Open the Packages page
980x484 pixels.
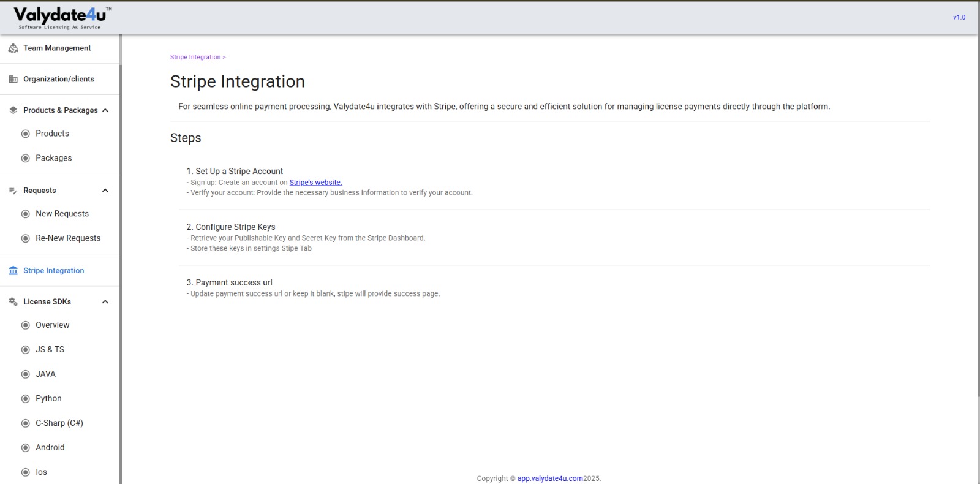click(x=54, y=158)
